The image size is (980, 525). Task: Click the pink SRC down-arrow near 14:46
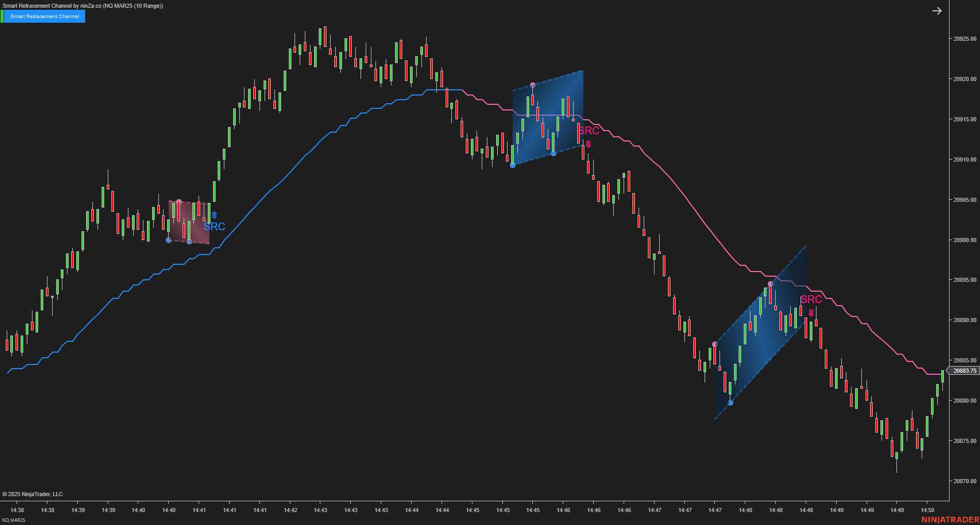pyautogui.click(x=587, y=145)
